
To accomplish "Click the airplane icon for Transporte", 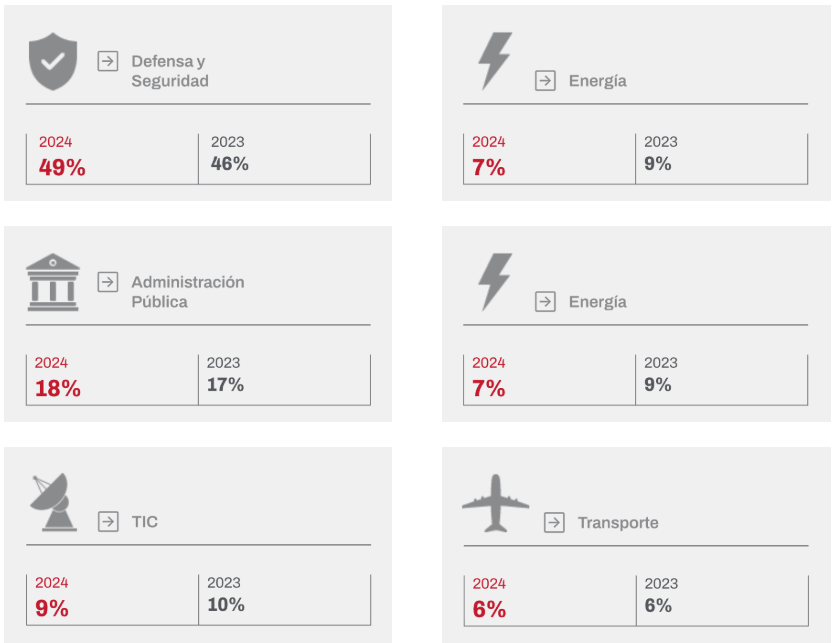I will click(x=495, y=503).
